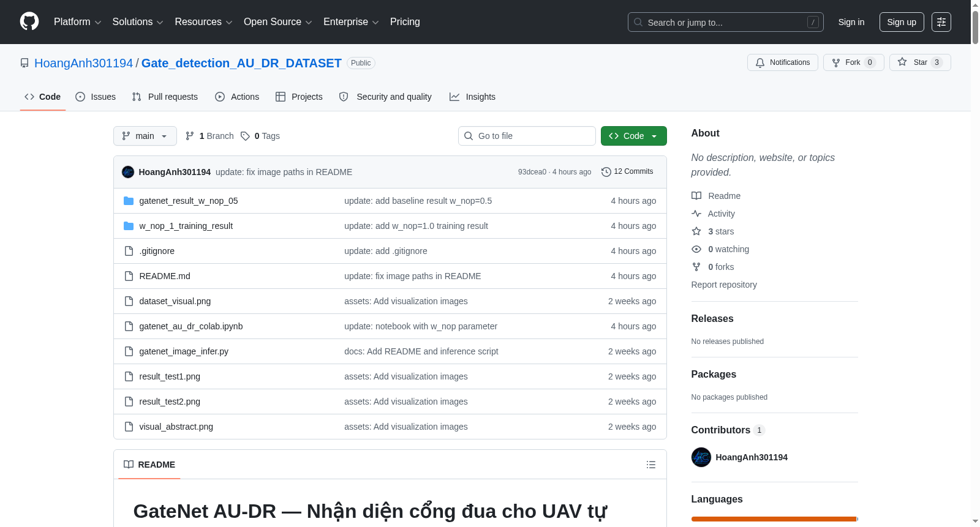Click the tag icon next to 0 Tags
The height and width of the screenshot is (527, 980).
click(x=245, y=136)
